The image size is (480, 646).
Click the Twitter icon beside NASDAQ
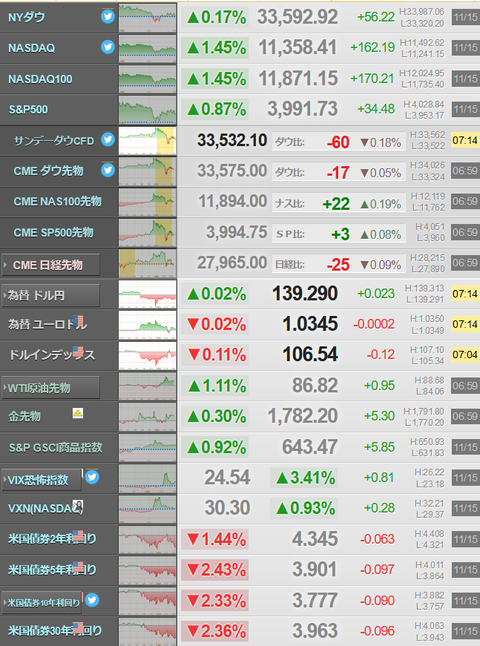tap(108, 47)
